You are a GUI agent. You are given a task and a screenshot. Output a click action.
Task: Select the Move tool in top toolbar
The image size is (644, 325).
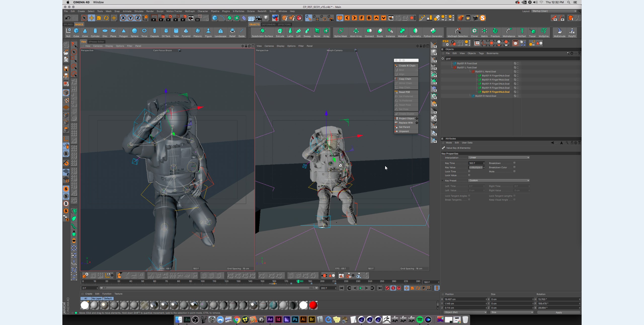tap(92, 18)
